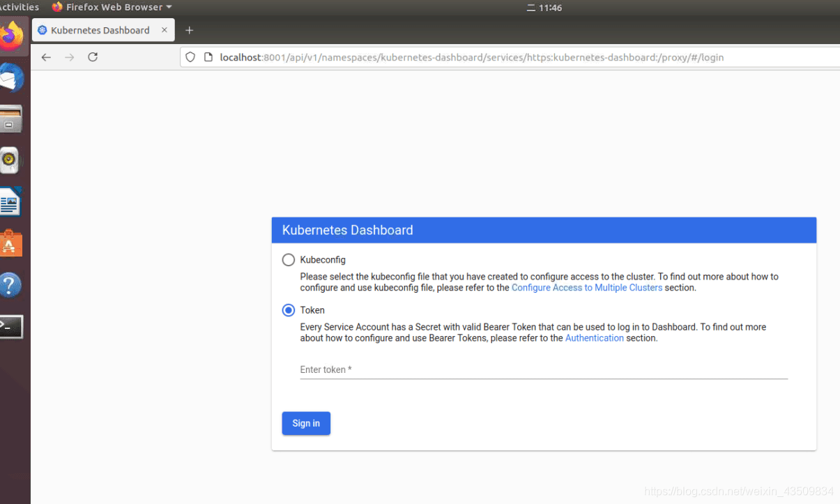Open Help from the dock
This screenshot has height=504, width=840.
10,285
